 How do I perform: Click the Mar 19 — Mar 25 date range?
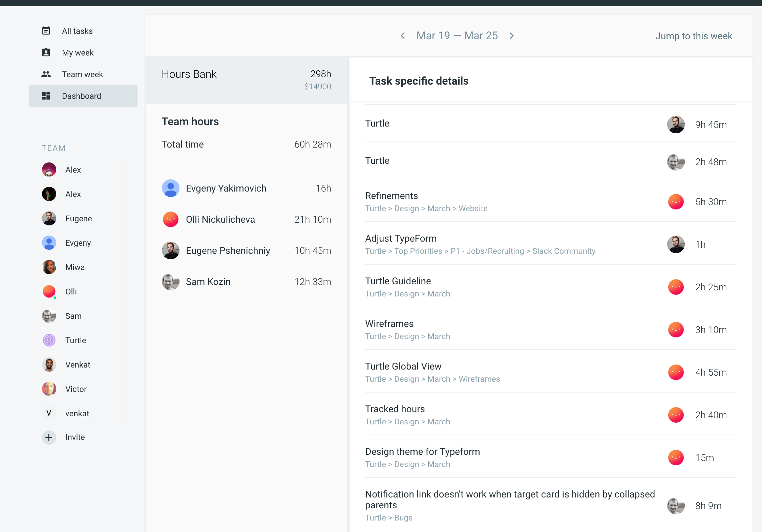457,36
